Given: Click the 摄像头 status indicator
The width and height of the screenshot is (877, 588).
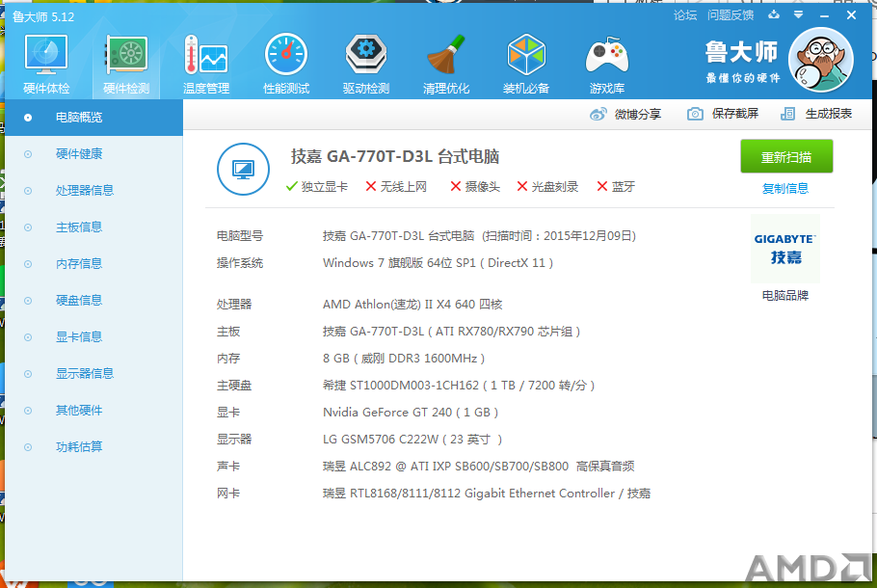Looking at the screenshot, I should coord(475,187).
